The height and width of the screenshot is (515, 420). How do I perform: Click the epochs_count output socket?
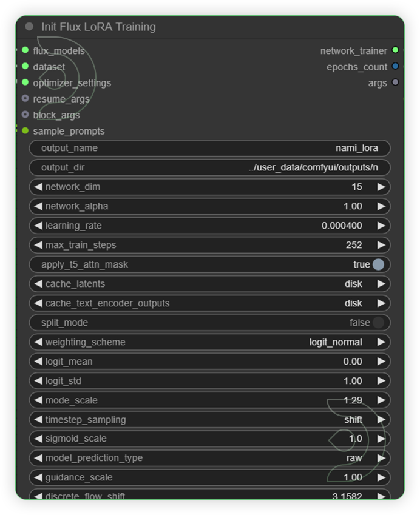point(395,67)
